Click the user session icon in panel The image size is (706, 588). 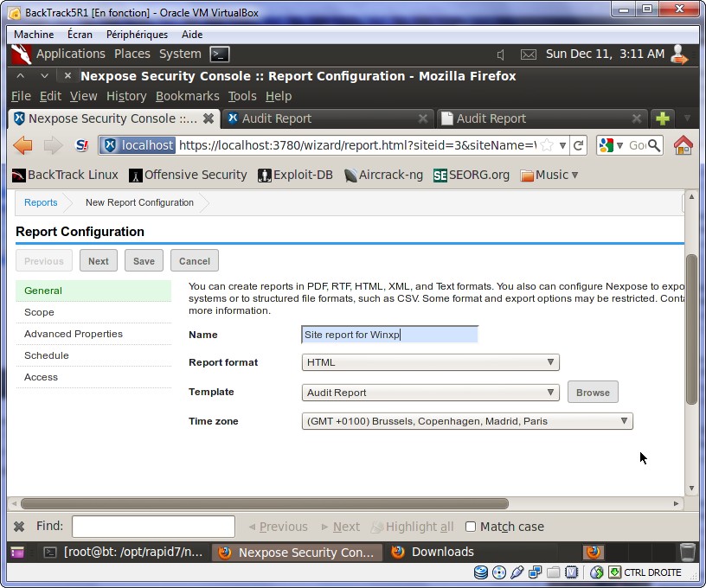678,54
